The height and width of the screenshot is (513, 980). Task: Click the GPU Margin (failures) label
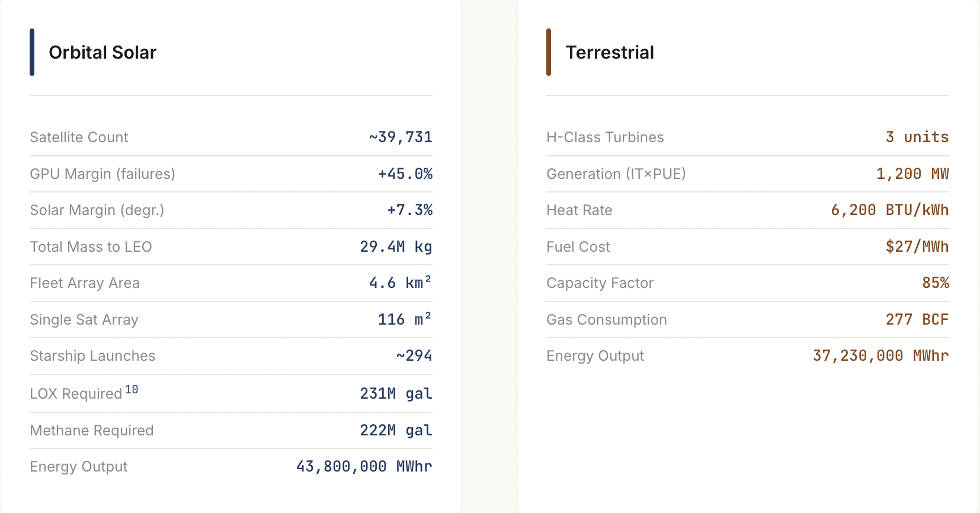pos(103,174)
